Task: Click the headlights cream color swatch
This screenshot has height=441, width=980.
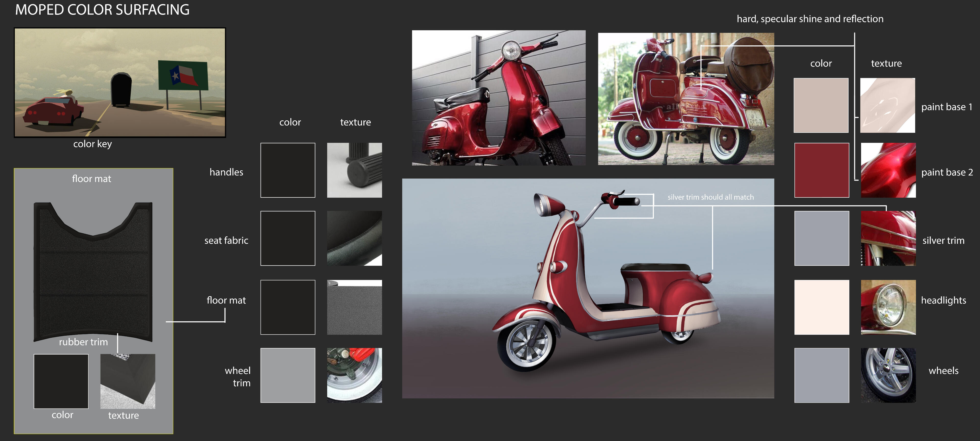Action: coord(821,307)
